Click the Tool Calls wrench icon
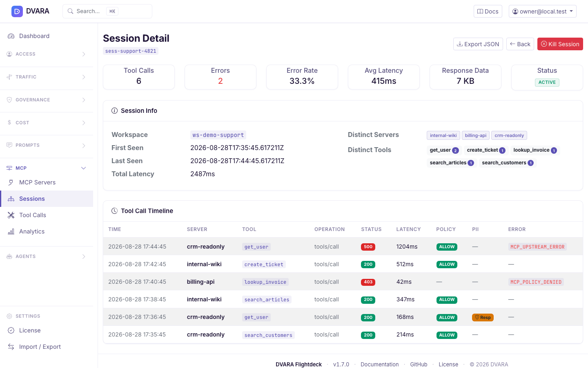The image size is (588, 368). [x=11, y=215]
